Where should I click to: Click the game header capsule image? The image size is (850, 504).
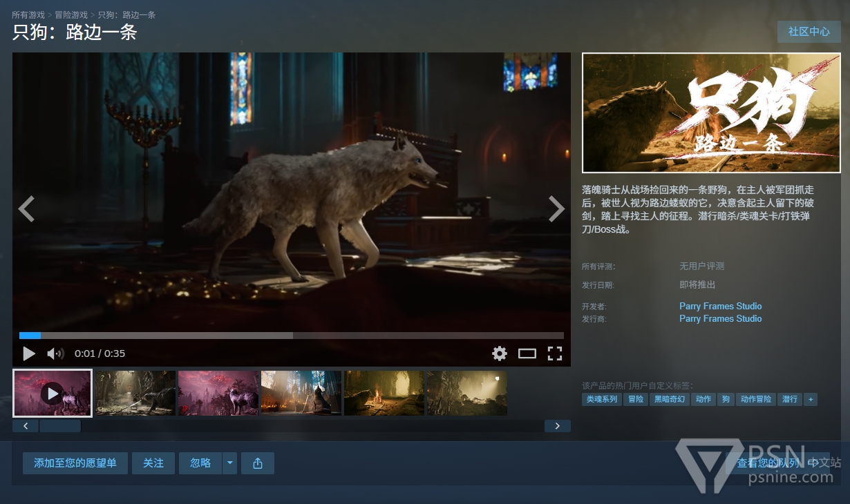tap(711, 113)
